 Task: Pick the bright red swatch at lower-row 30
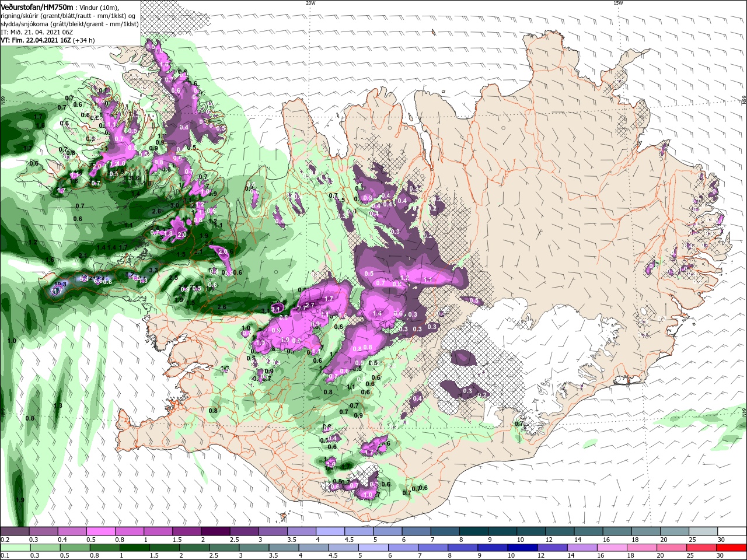click(x=732, y=548)
